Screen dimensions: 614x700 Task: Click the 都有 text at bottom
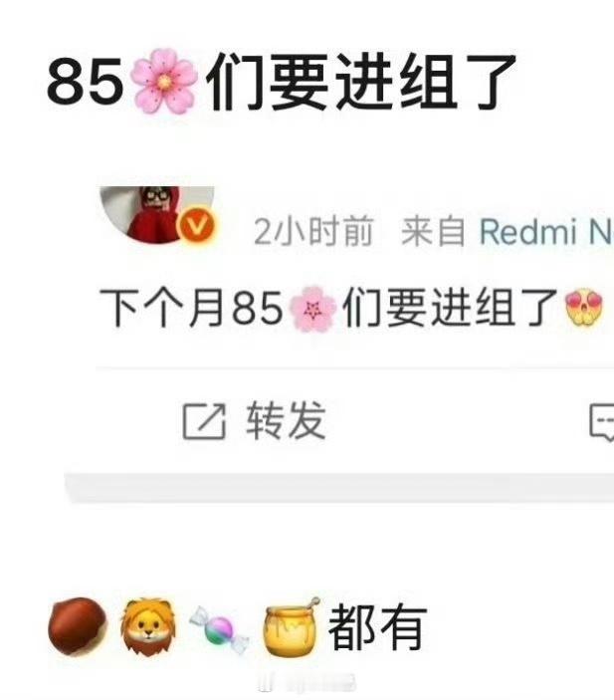[x=377, y=627]
